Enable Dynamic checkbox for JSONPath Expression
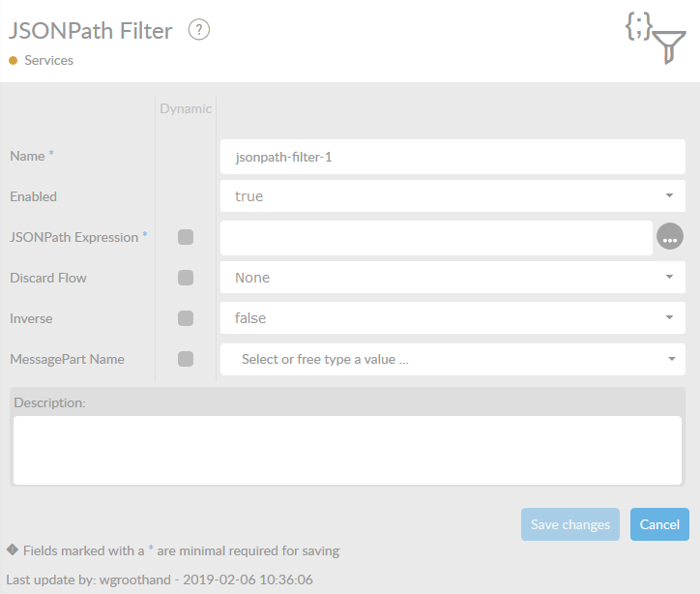Image resolution: width=700 pixels, height=594 pixels. click(186, 237)
